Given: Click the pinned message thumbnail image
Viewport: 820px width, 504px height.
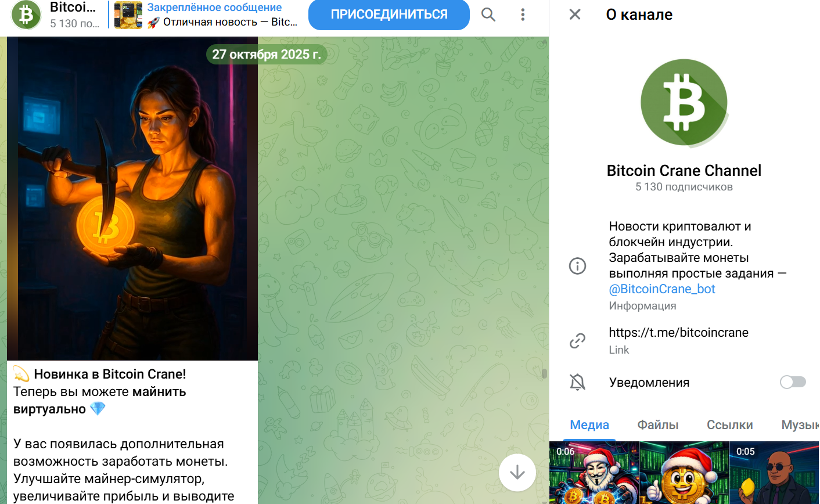Looking at the screenshot, I should [x=128, y=15].
